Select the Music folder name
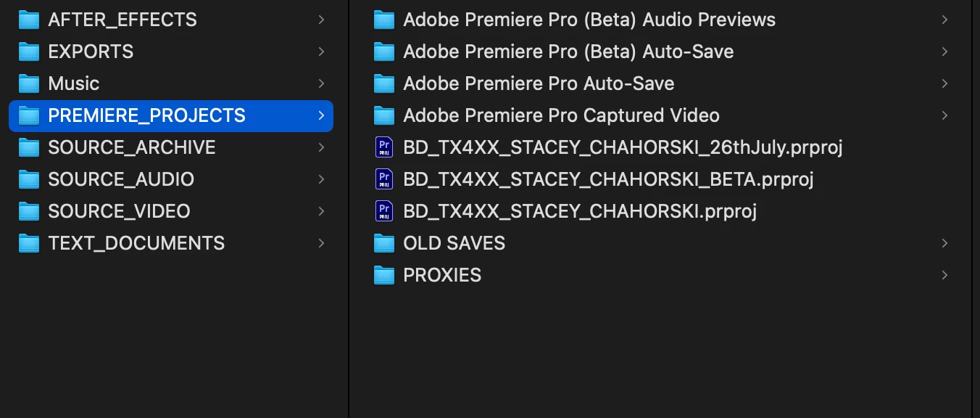The image size is (980, 418). coord(74,83)
